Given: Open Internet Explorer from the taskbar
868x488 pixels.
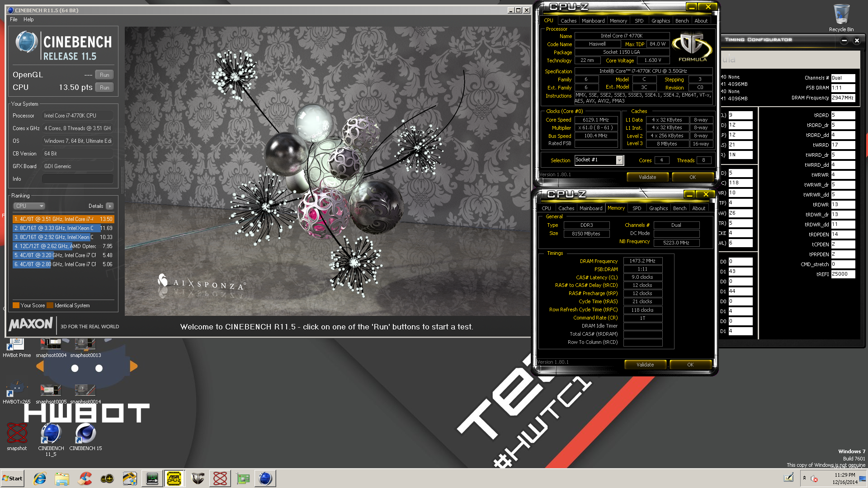Looking at the screenshot, I should coord(40,479).
